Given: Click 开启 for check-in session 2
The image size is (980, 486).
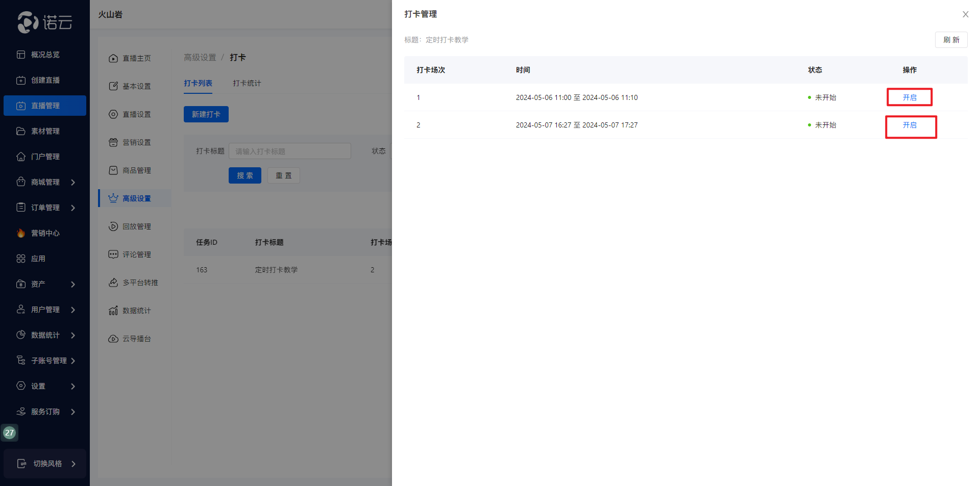Looking at the screenshot, I should click(910, 125).
